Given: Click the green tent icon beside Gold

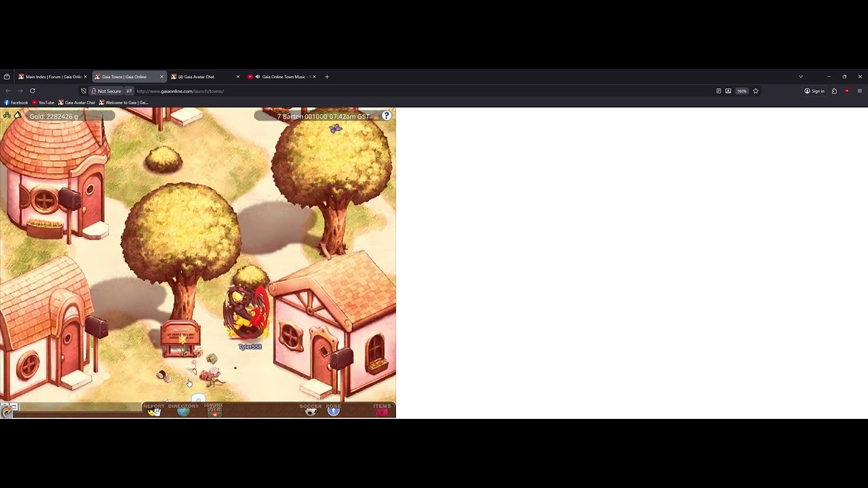Looking at the screenshot, I should 18,116.
